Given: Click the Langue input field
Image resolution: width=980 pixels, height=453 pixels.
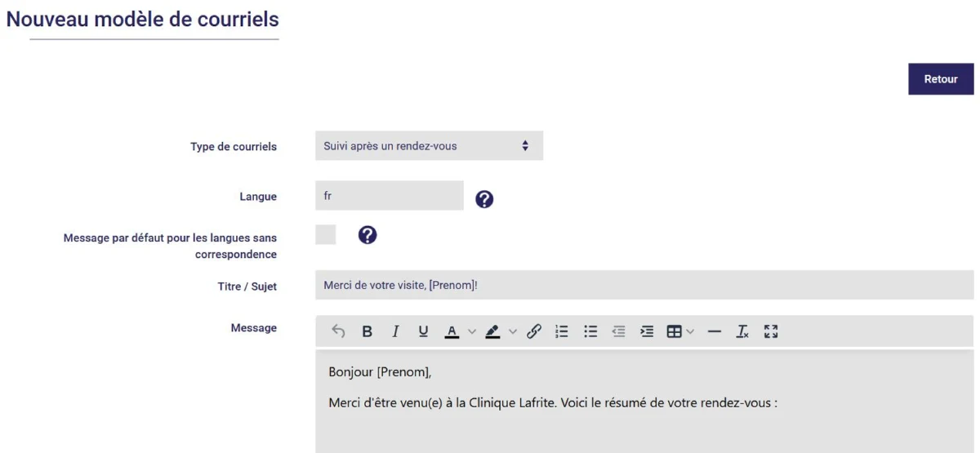Looking at the screenshot, I should (390, 196).
